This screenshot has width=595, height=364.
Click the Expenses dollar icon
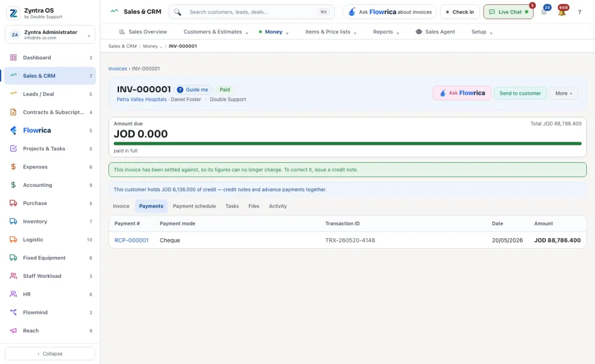tap(13, 167)
